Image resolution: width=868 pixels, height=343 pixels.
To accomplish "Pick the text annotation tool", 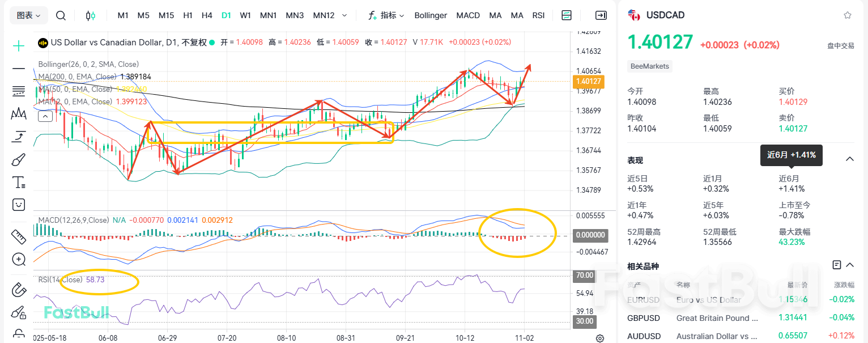I will (19, 182).
